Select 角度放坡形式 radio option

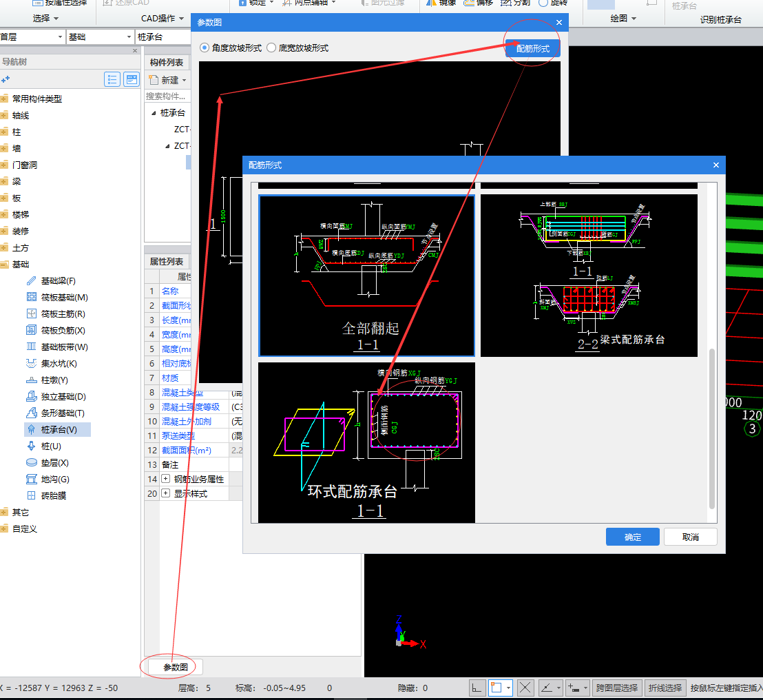(205, 48)
